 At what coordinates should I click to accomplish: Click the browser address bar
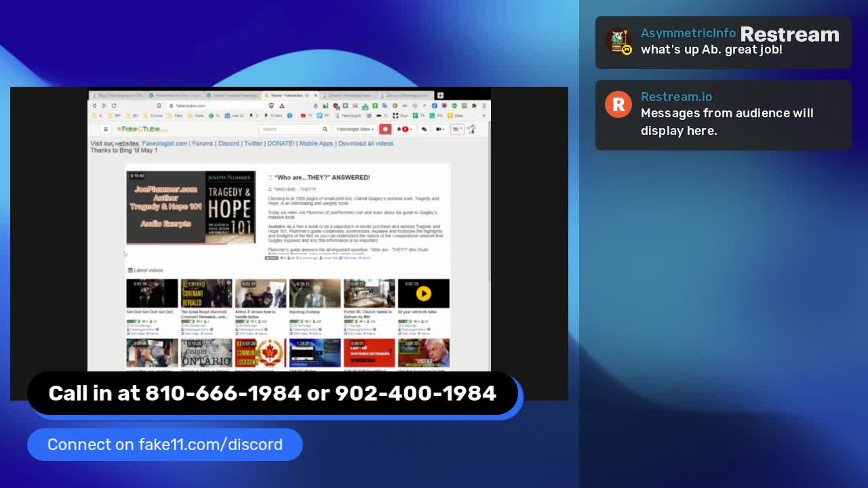[x=217, y=106]
